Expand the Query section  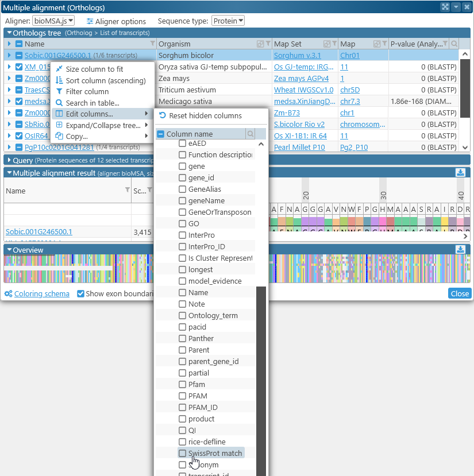click(9, 160)
